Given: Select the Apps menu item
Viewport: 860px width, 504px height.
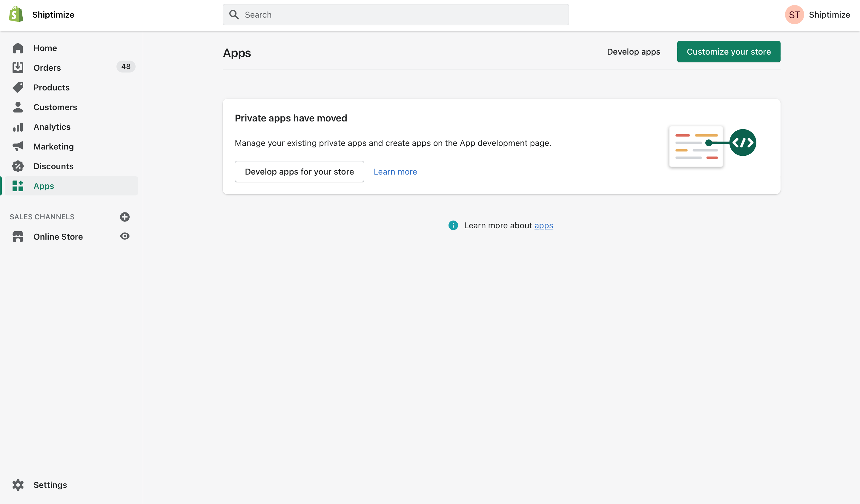Looking at the screenshot, I should point(71,186).
